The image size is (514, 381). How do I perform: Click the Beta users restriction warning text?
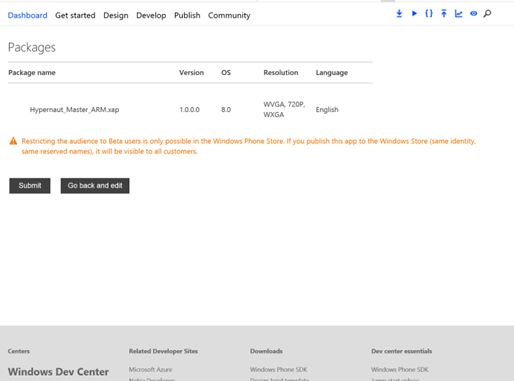pos(249,146)
